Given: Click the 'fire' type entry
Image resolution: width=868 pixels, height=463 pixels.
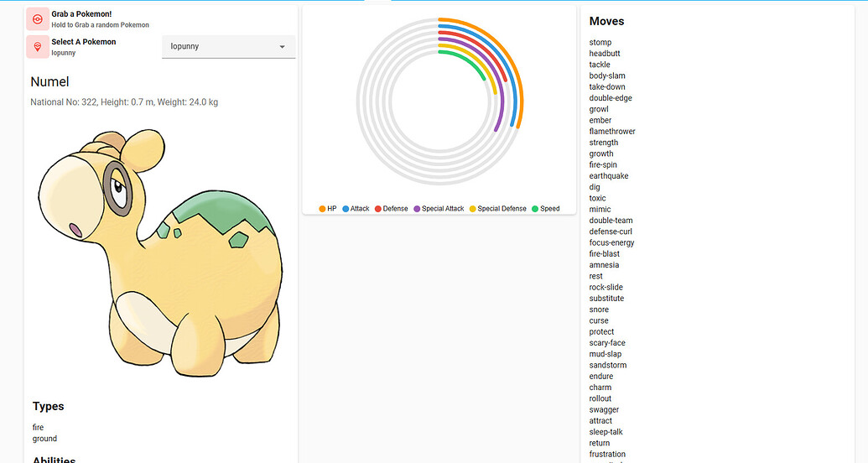Looking at the screenshot, I should tap(39, 427).
